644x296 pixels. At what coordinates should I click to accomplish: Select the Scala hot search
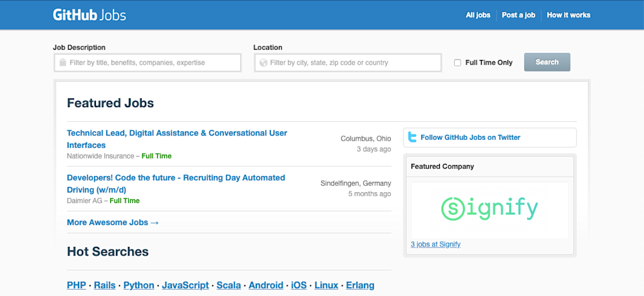[x=229, y=285]
